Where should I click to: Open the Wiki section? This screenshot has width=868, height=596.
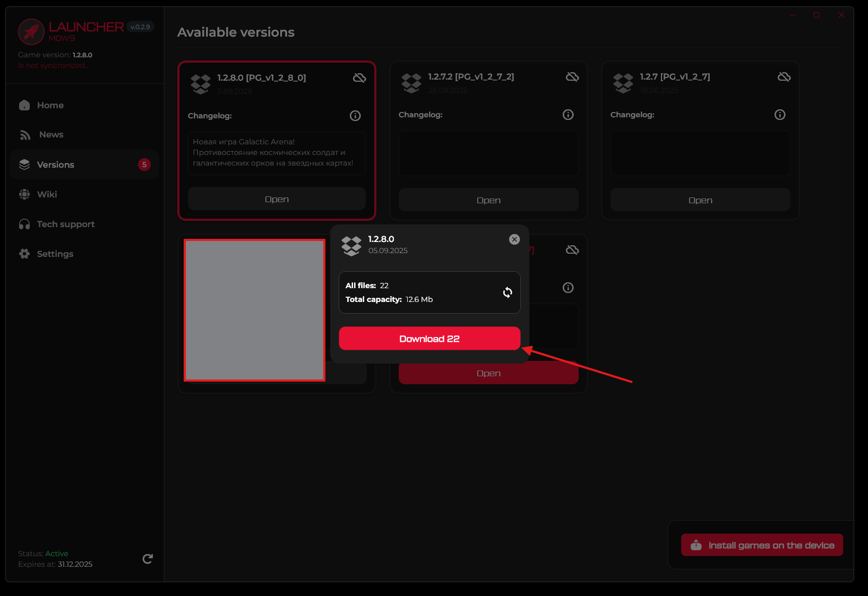47,194
